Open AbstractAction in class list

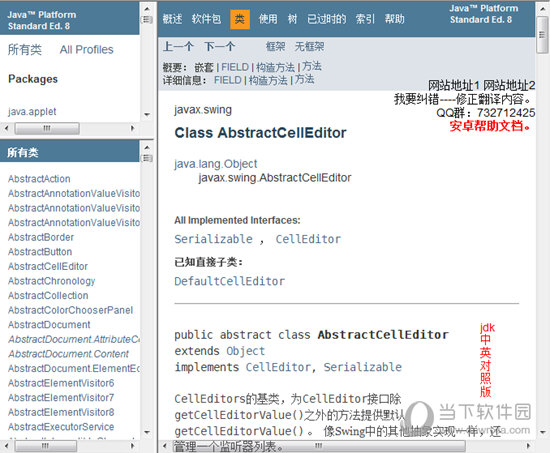(39, 179)
